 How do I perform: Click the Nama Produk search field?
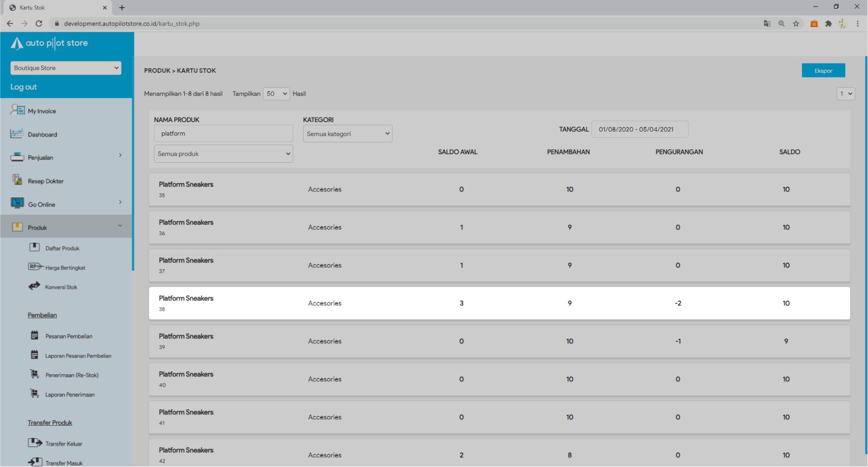223,133
